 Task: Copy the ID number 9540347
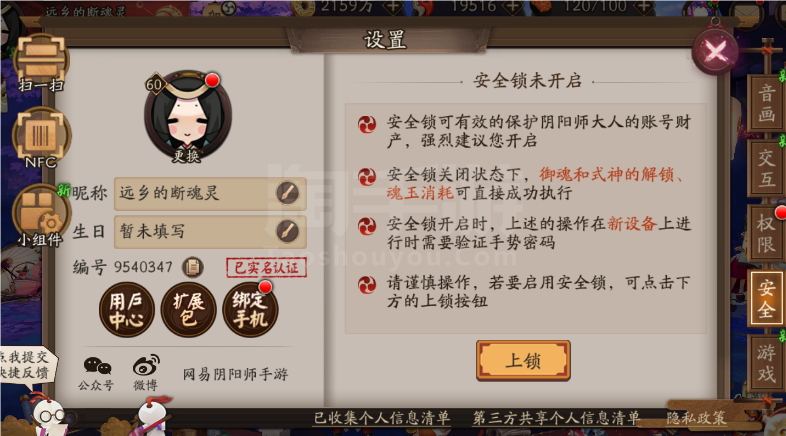pos(192,267)
